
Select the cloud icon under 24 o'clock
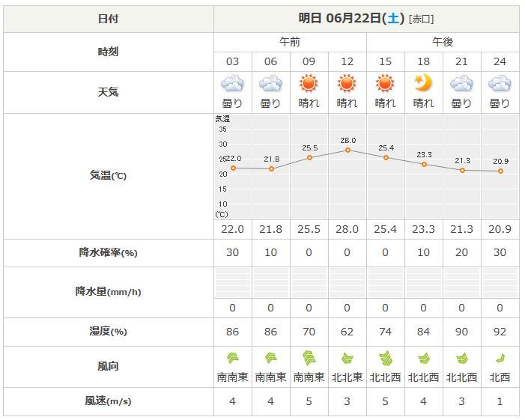(x=500, y=84)
